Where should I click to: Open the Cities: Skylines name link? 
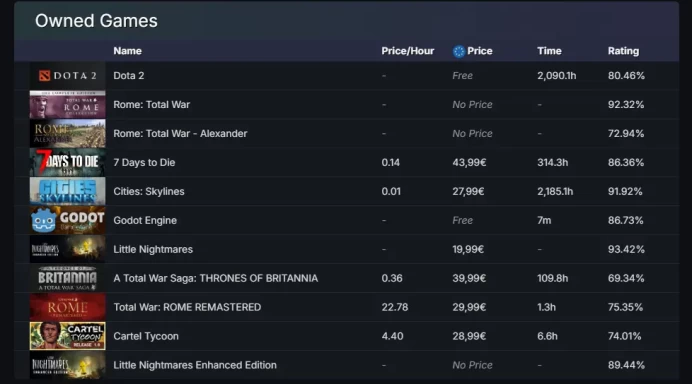(149, 191)
